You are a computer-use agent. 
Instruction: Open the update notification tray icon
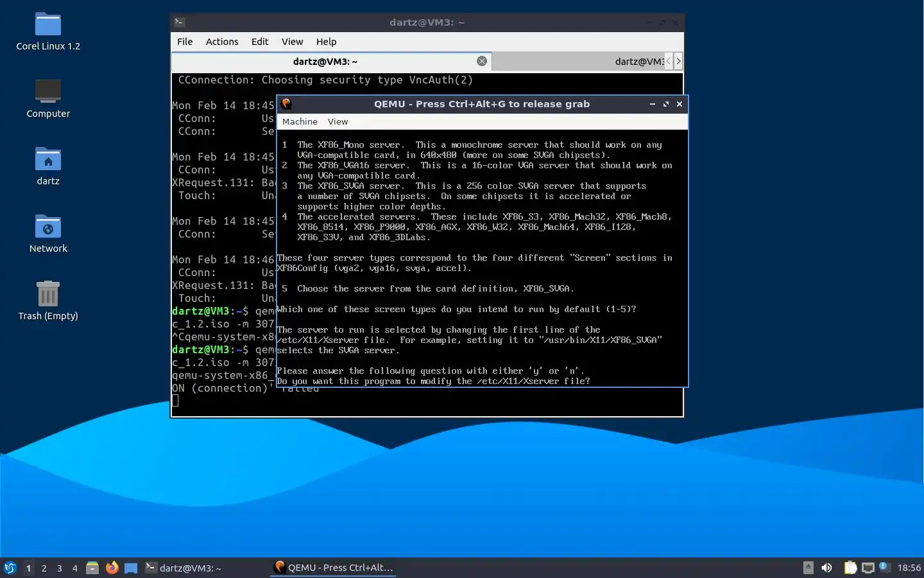tap(884, 566)
